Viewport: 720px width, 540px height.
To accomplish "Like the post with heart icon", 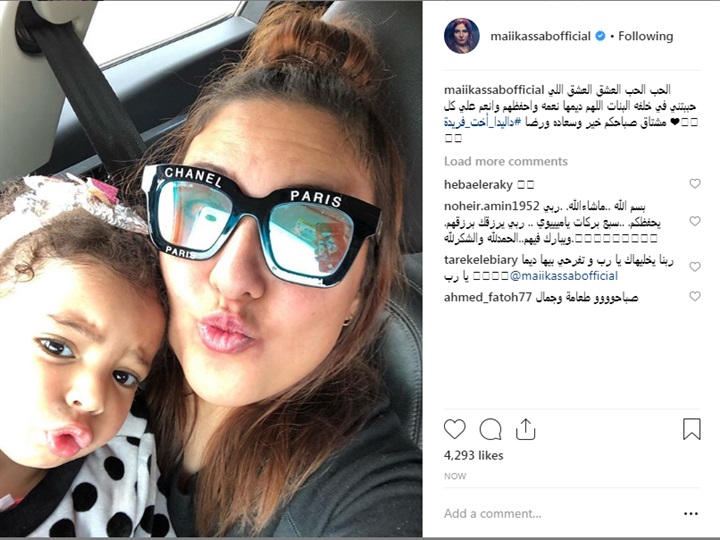I will (455, 429).
